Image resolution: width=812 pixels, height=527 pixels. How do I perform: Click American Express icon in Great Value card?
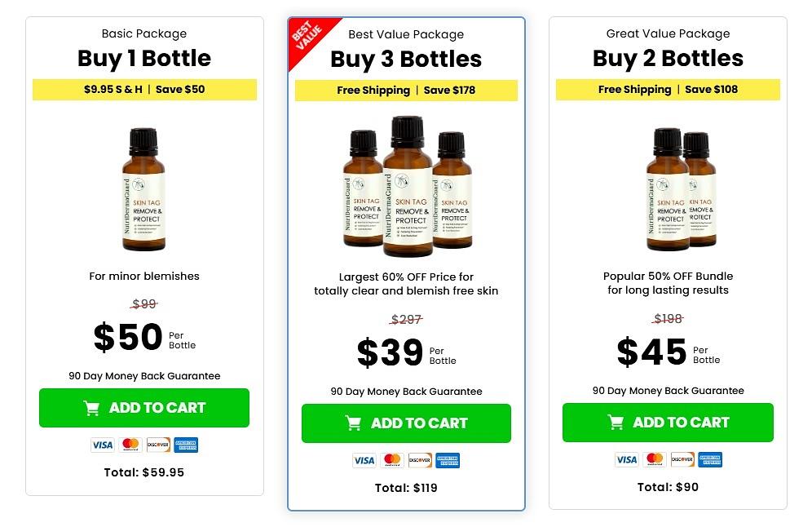click(x=710, y=459)
